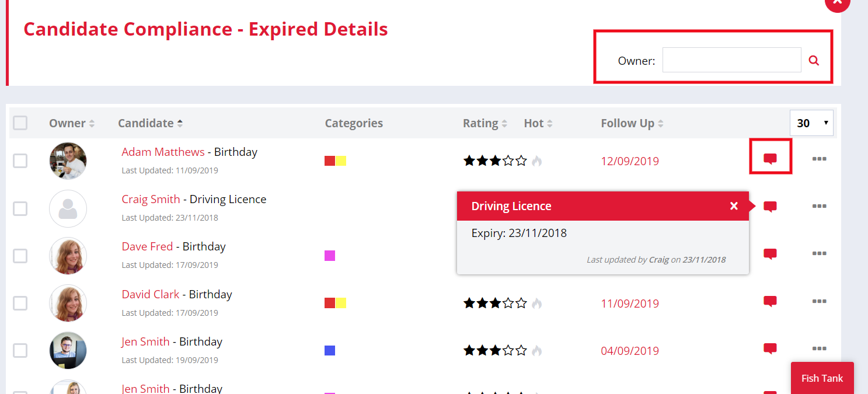Screen dimensions: 868x394
Task: Click the blank placeholder avatar for Craig Smith
Action: pyautogui.click(x=68, y=208)
